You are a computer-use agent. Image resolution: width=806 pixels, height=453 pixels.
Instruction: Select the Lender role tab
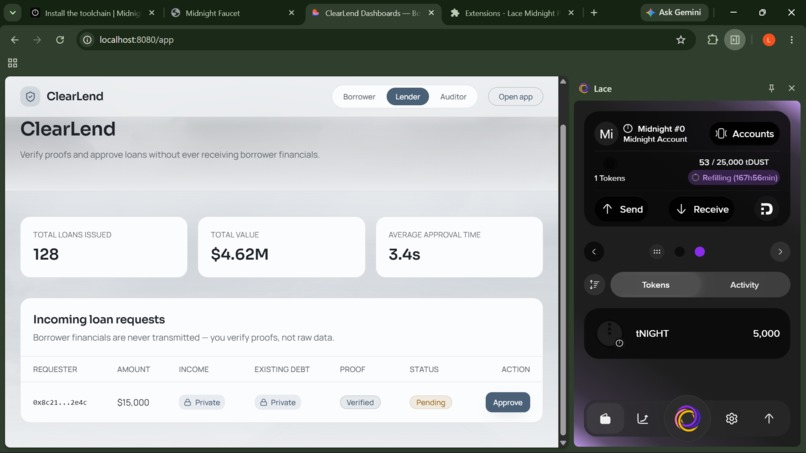point(408,97)
